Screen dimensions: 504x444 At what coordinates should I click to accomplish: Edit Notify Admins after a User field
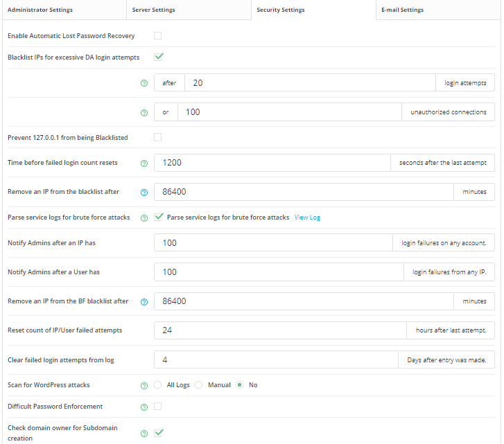click(x=279, y=272)
